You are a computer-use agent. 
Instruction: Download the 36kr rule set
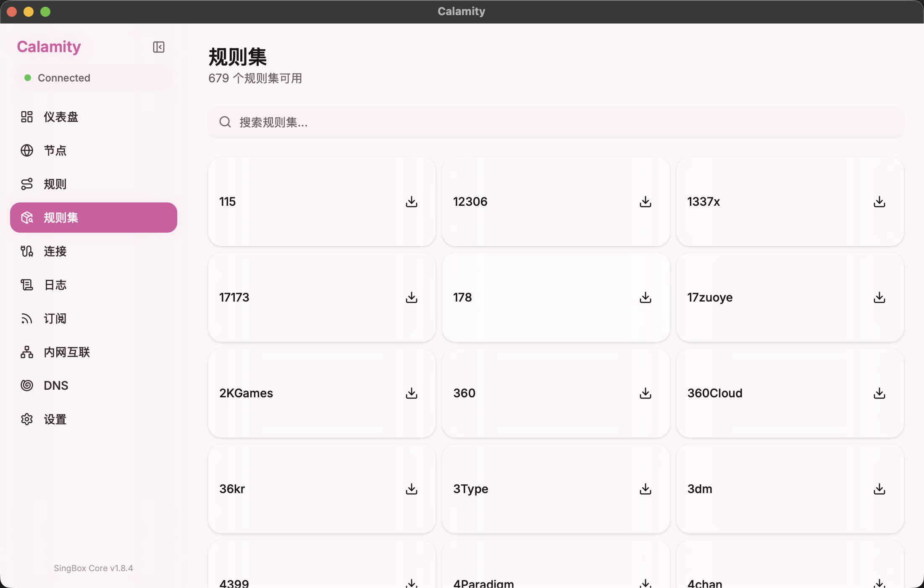[411, 489]
